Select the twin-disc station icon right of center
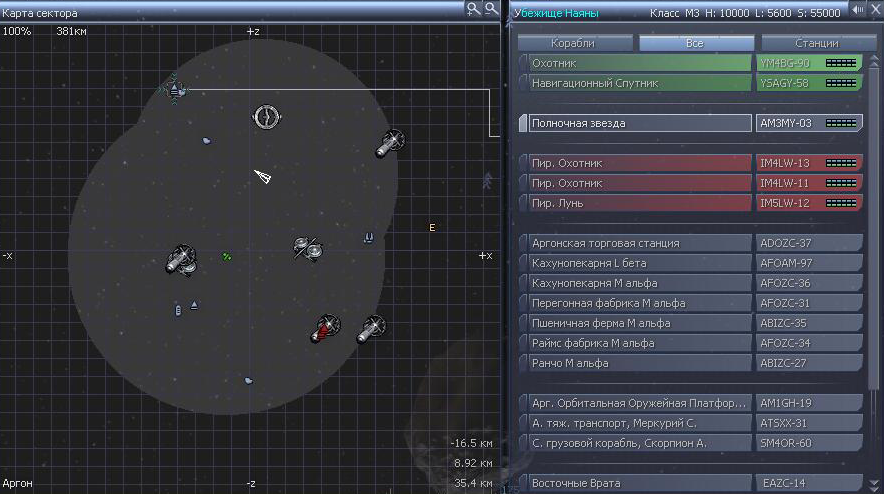Image resolution: width=884 pixels, height=494 pixels. [308, 248]
